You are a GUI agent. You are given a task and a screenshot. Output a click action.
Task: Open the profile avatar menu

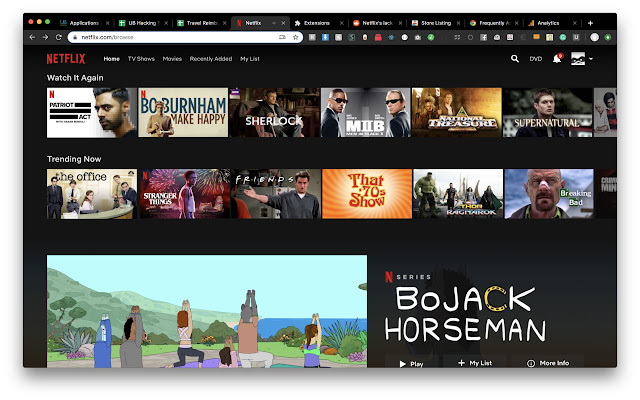pyautogui.click(x=578, y=59)
